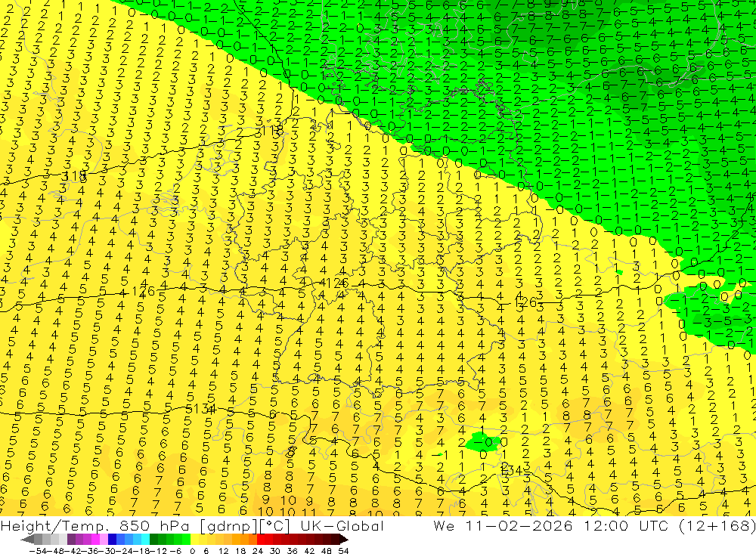Click the lower-right '134' contour label
Screen dimensions: 756x554
click(x=512, y=469)
